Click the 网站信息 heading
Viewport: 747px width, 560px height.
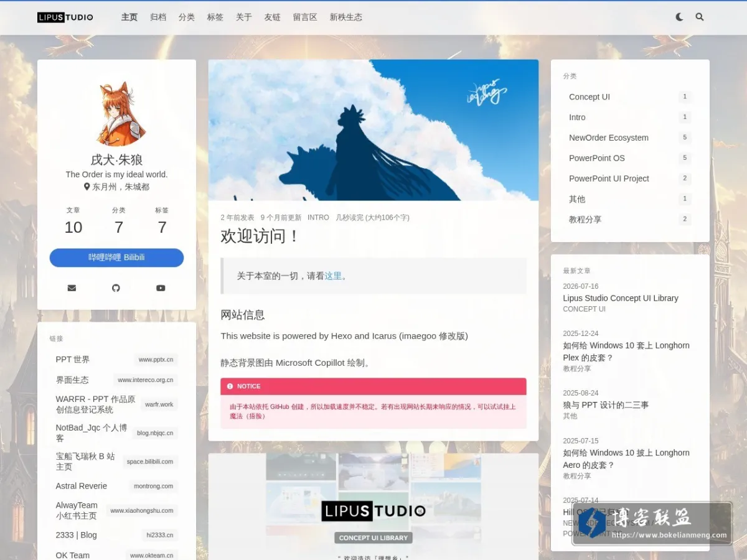243,315
